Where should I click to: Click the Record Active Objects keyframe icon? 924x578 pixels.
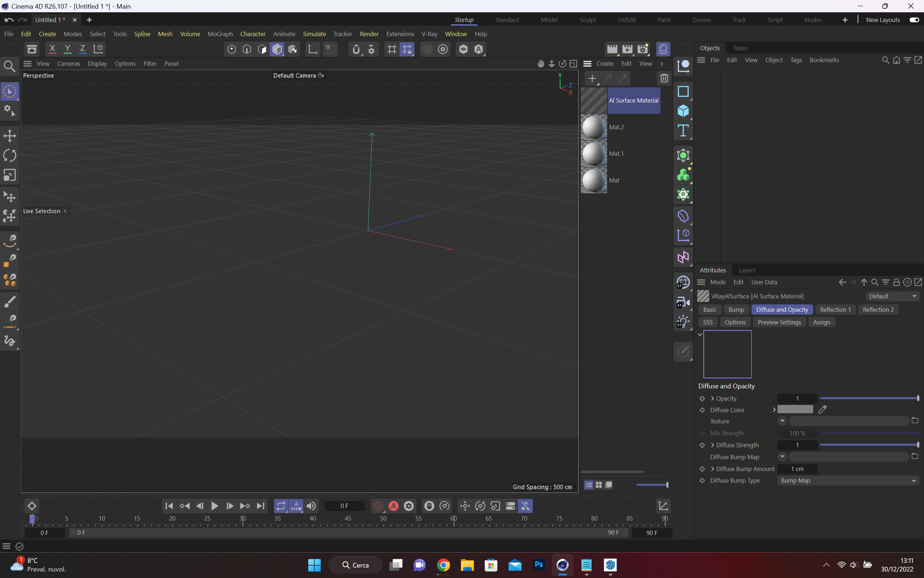click(x=378, y=506)
